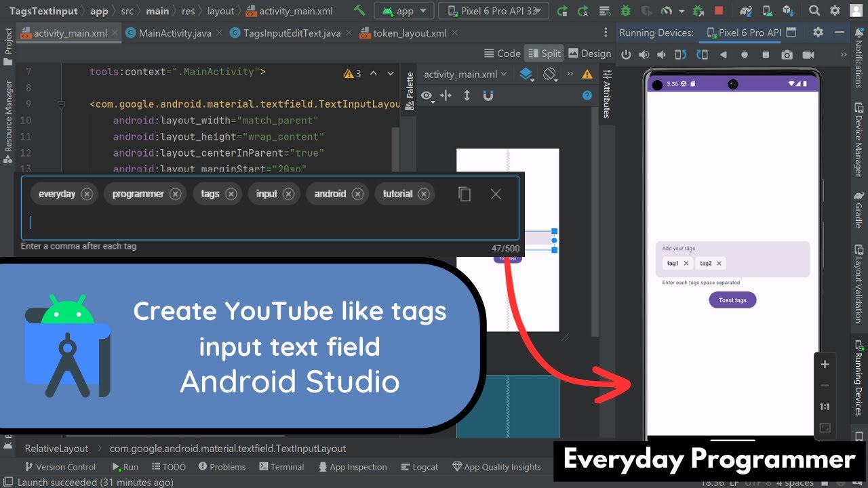The image size is (868, 488).
Task: Take an emulator screenshot with camera icon
Action: click(787, 55)
